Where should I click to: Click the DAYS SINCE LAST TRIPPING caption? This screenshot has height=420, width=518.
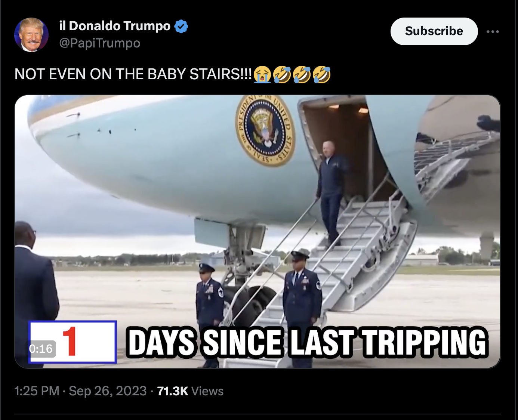[x=307, y=342]
